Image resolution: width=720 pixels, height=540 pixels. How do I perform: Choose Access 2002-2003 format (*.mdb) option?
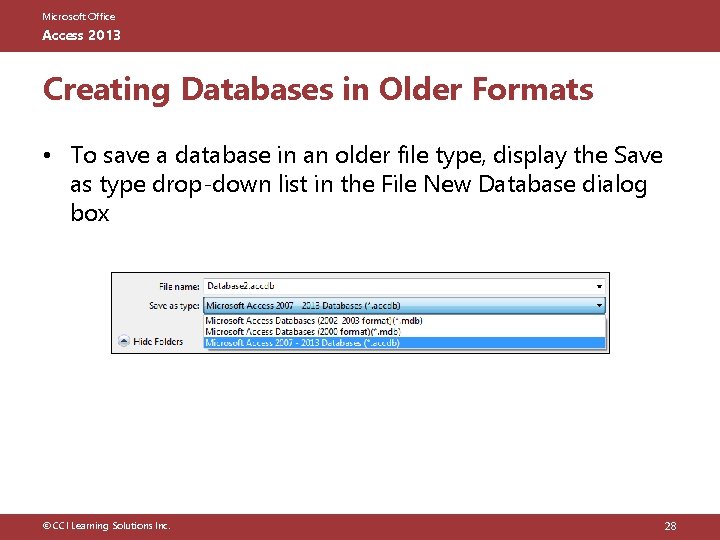404,321
